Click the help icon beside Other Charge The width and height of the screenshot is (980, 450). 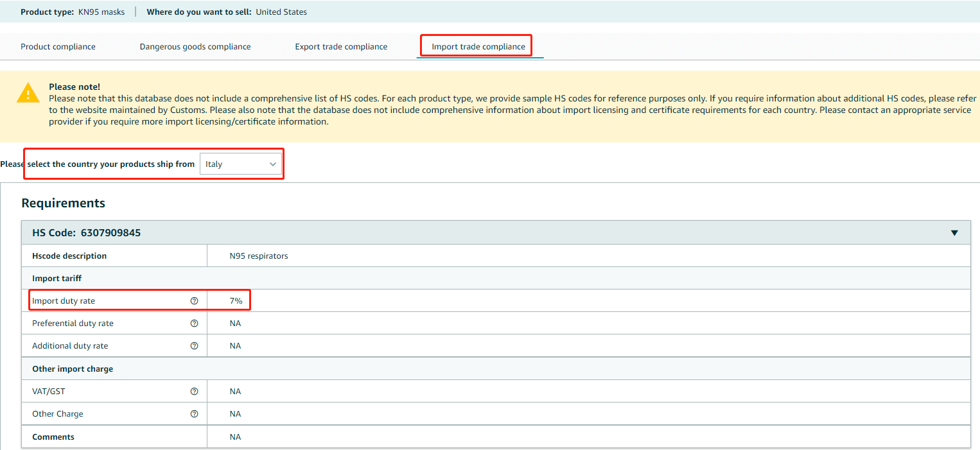point(194,413)
